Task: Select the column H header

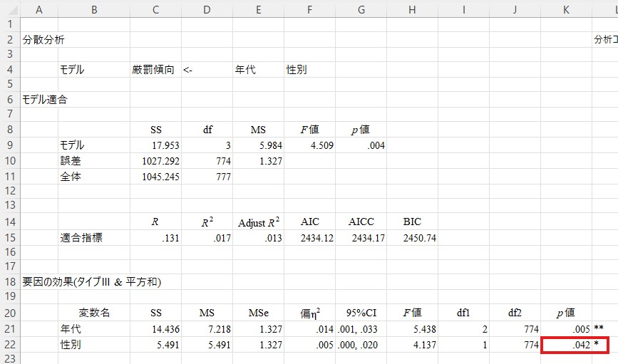Action: [x=412, y=9]
